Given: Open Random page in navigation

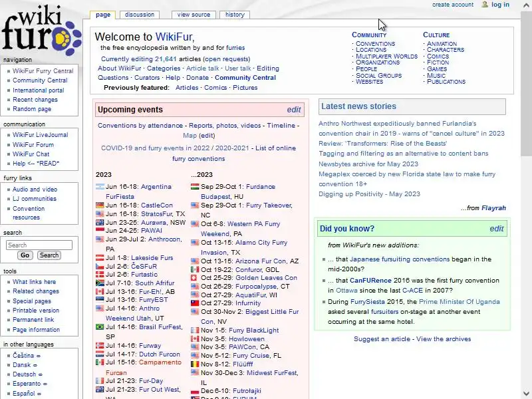Looking at the screenshot, I should pyautogui.click(x=32, y=109).
